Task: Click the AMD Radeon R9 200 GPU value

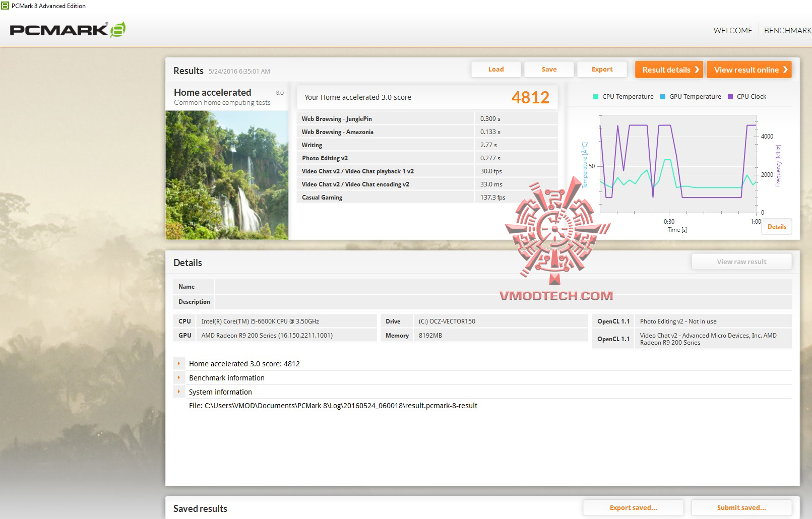Action: pyautogui.click(x=267, y=336)
